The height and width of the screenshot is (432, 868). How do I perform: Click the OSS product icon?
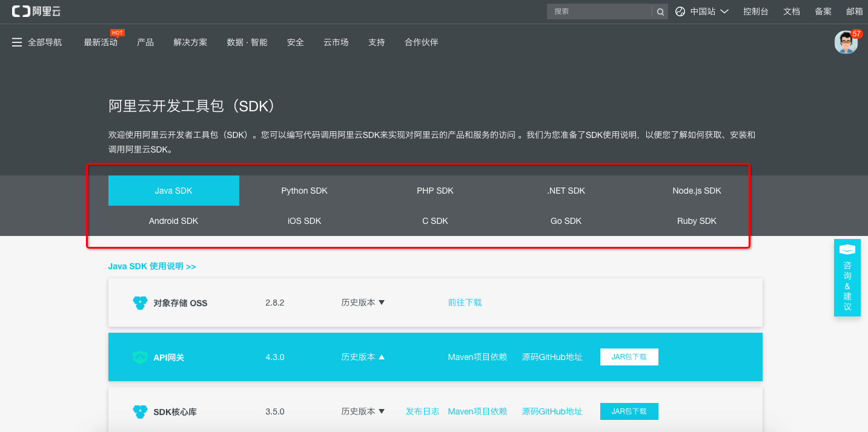point(140,303)
